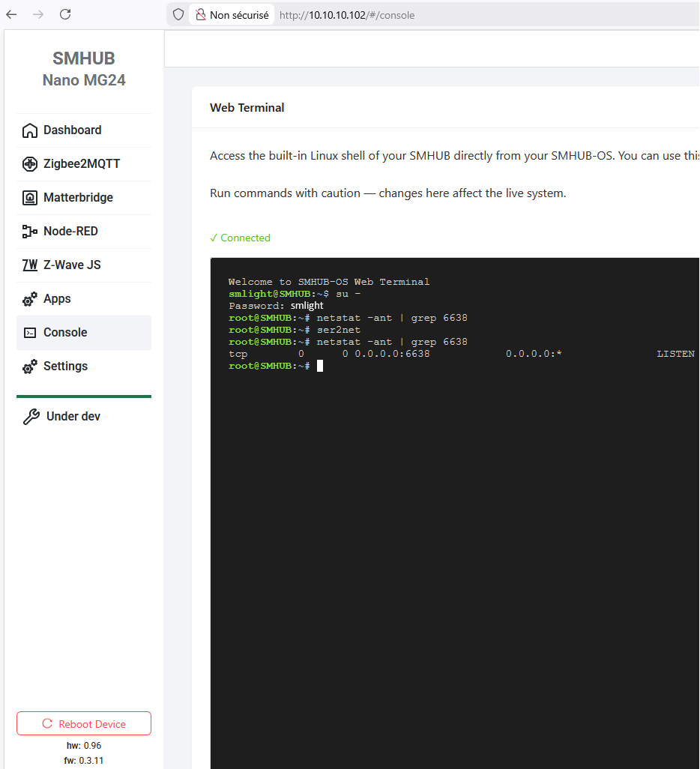Screen dimensions: 700x769
Task: Click the Nano MG24 model text
Action: 84,80
